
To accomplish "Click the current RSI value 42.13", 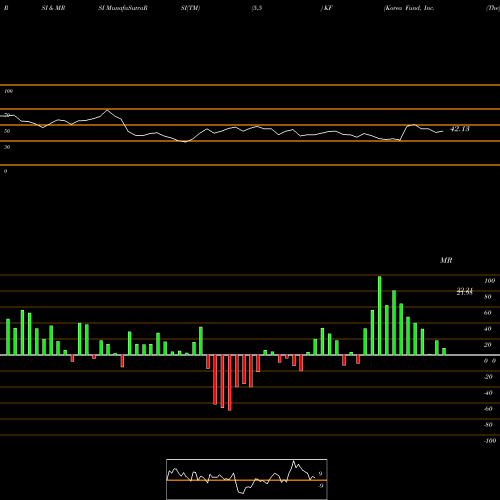I will point(460,129).
